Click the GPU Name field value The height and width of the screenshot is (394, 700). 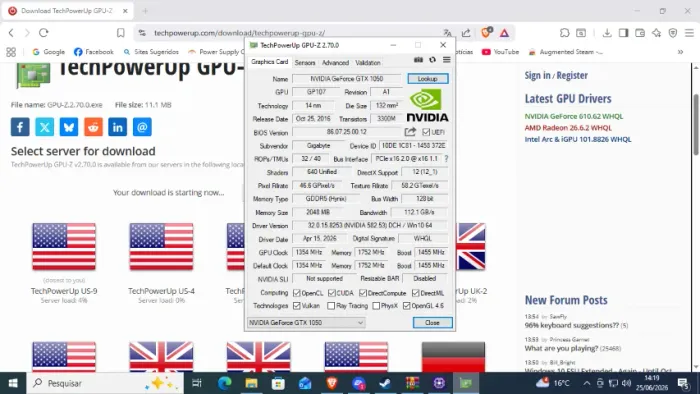(347, 79)
